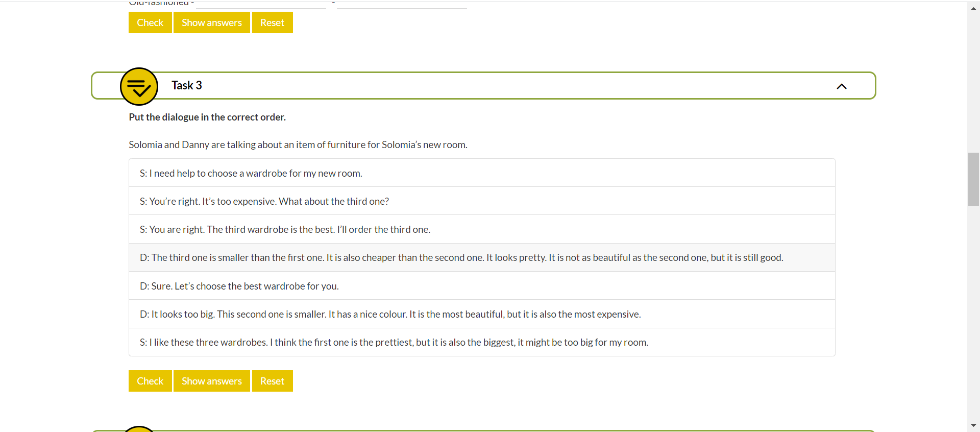The height and width of the screenshot is (432, 980).
Task: Collapse the Task 3 section with chevron
Action: [842, 86]
